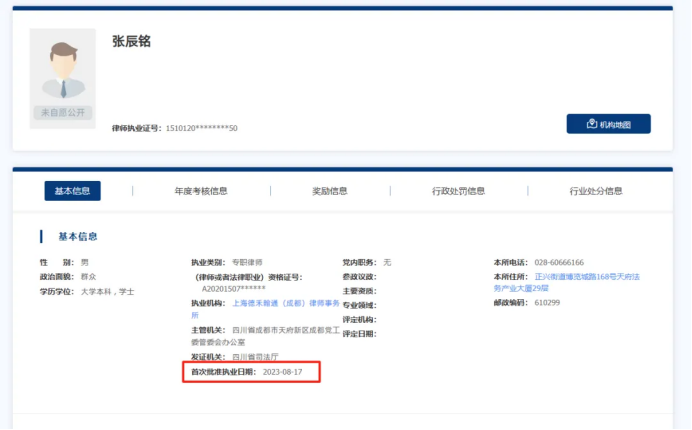
Task: Click the 发证机关 四川省司法厅 text
Action: tap(254, 356)
